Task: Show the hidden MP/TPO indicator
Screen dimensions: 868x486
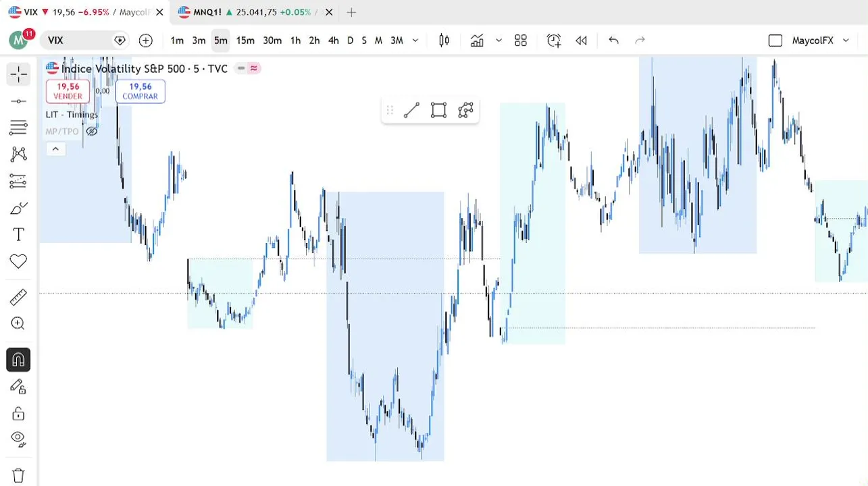Action: (x=92, y=132)
